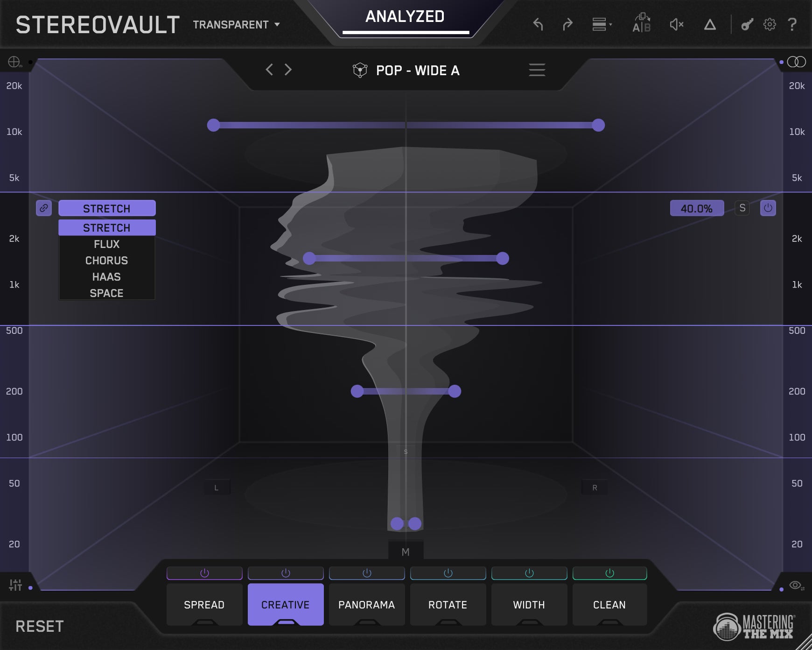Image resolution: width=812 pixels, height=650 pixels.
Task: Click the small S side label
Action: point(406,452)
